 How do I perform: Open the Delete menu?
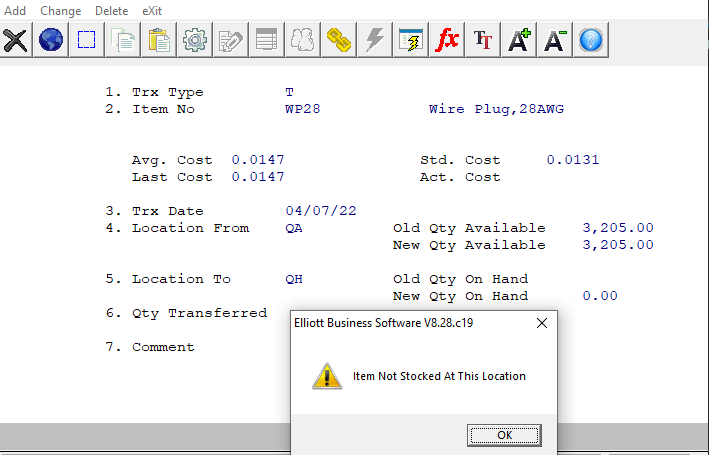[x=111, y=10]
